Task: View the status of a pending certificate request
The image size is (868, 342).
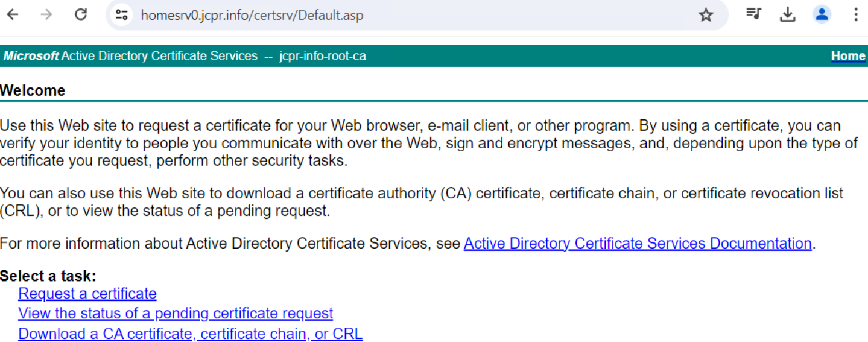Action: click(x=176, y=314)
